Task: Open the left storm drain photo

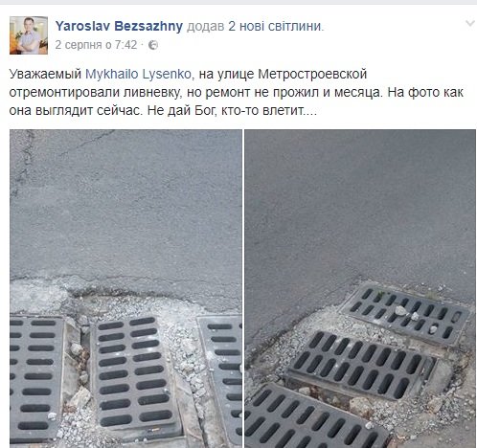Action: (x=125, y=288)
